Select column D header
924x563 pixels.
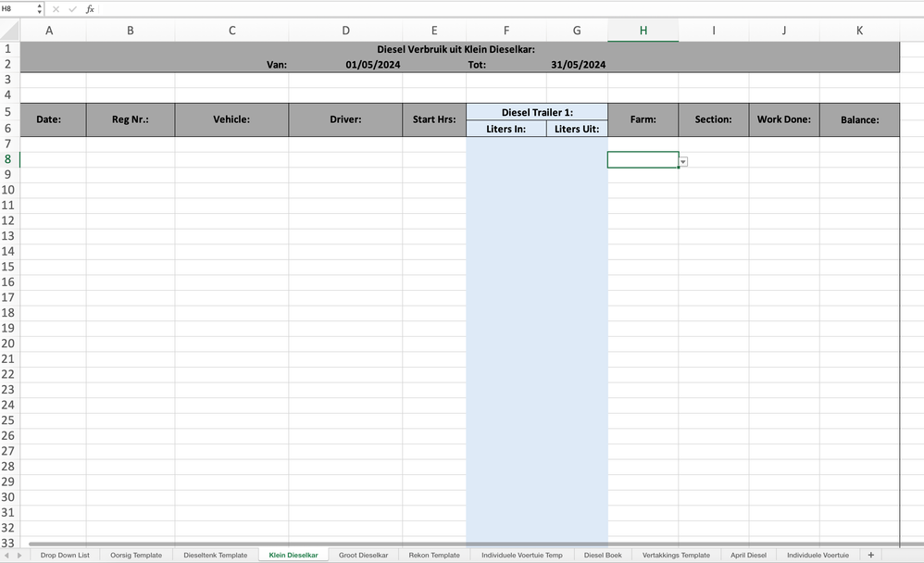(345, 30)
